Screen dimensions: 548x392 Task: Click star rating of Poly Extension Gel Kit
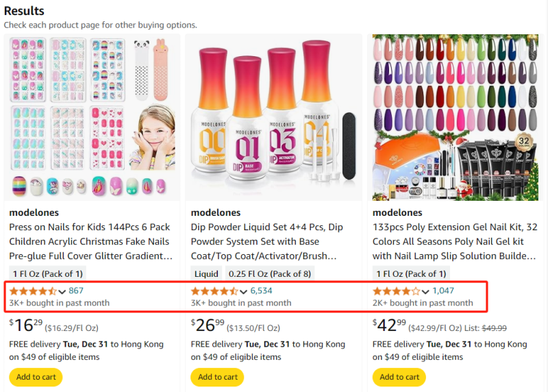point(396,291)
